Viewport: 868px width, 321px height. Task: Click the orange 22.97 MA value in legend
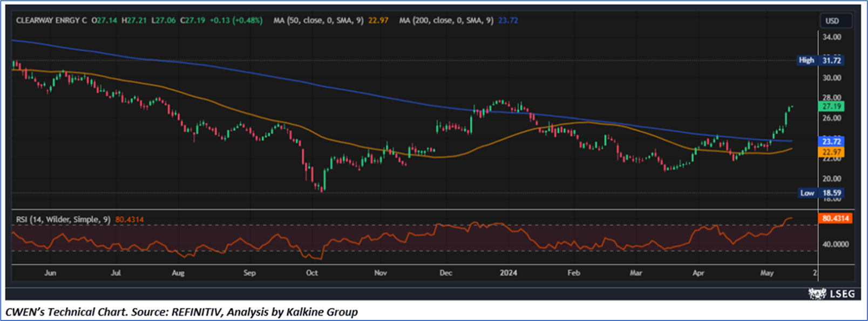[378, 21]
